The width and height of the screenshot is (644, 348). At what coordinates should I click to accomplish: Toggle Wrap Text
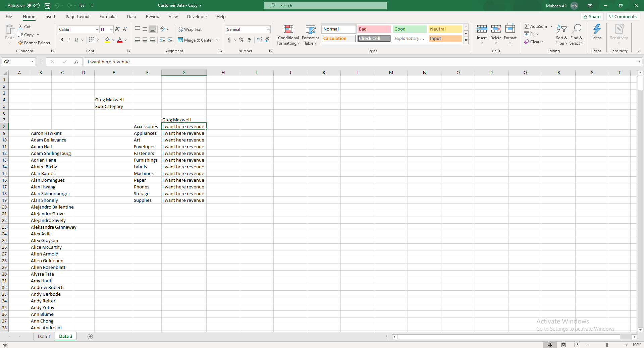click(190, 30)
